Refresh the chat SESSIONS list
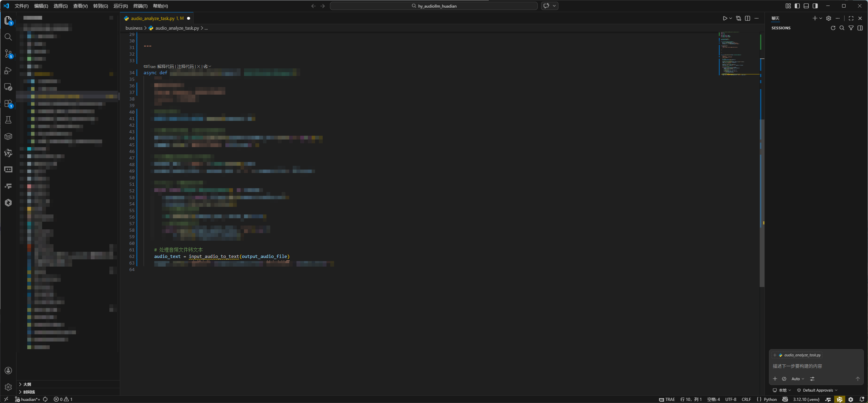This screenshot has height=403, width=868. (833, 28)
